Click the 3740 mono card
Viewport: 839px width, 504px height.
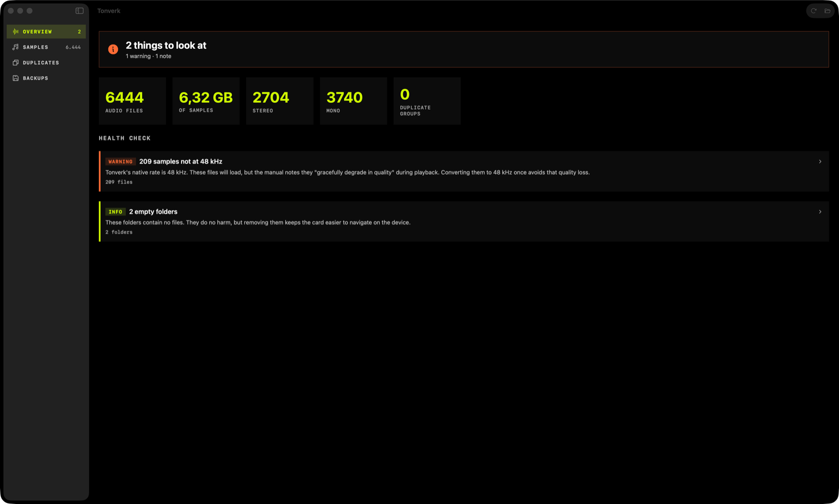pyautogui.click(x=353, y=101)
